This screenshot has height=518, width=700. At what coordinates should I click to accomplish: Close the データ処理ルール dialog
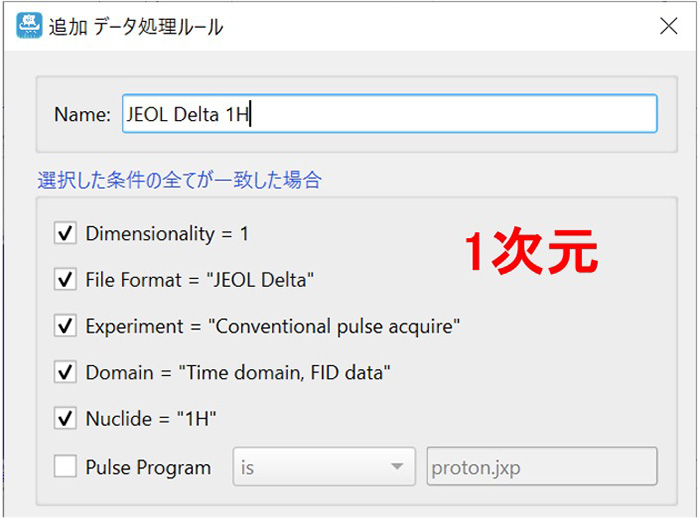click(x=668, y=26)
